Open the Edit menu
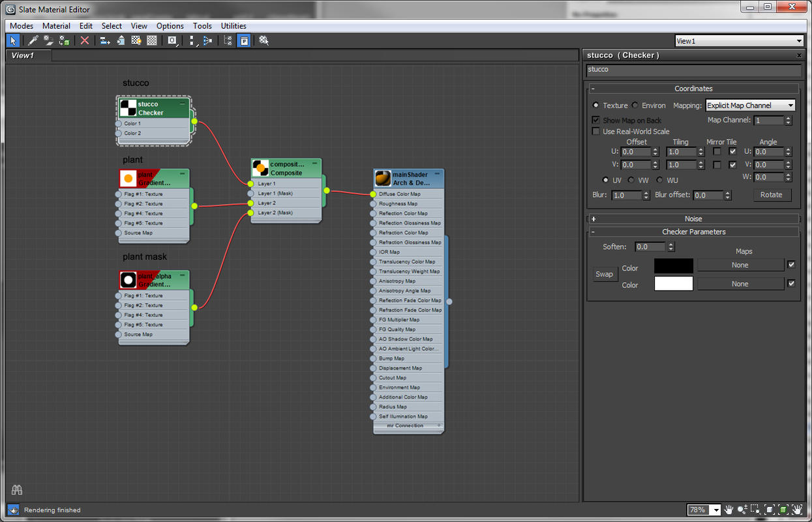The width and height of the screenshot is (812, 522). 86,26
